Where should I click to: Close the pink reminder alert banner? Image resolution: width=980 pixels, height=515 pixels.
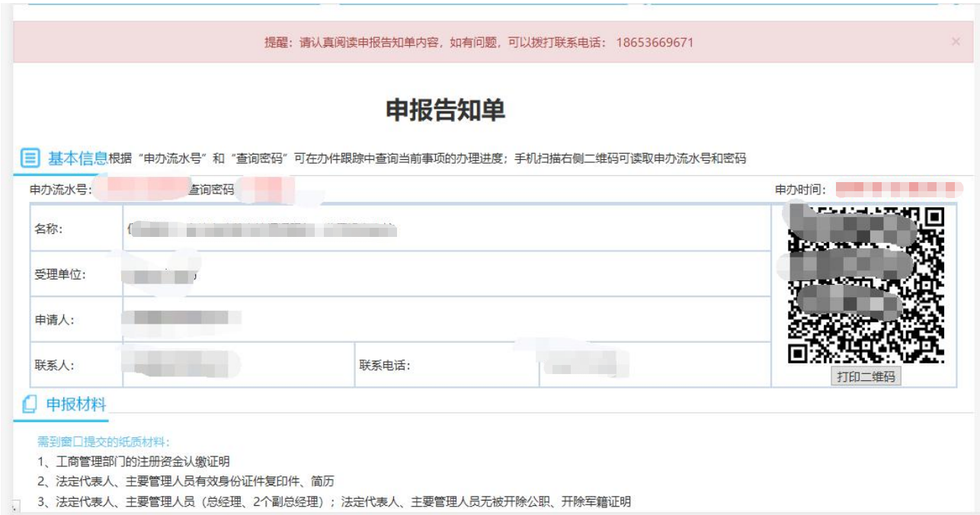[956, 42]
